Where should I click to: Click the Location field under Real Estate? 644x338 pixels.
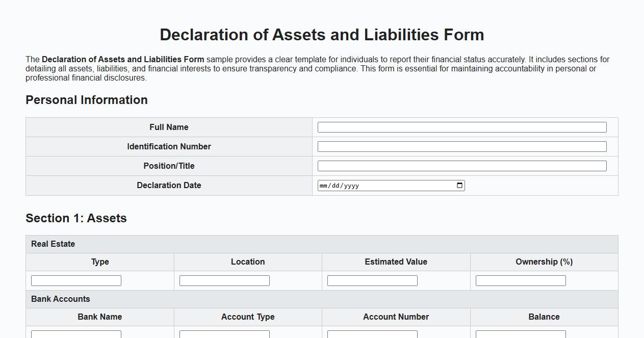coord(223,280)
